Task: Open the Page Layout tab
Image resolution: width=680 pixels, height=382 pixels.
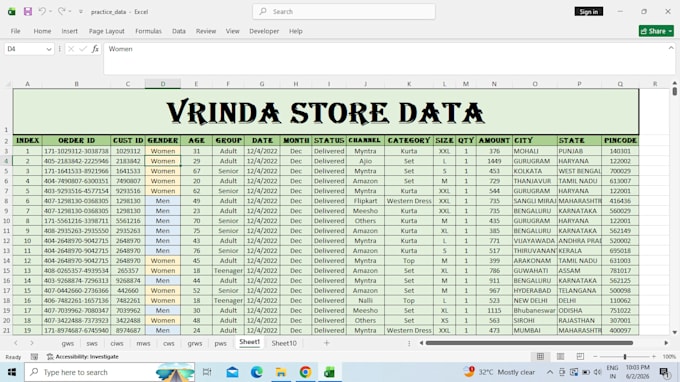Action: tap(107, 31)
